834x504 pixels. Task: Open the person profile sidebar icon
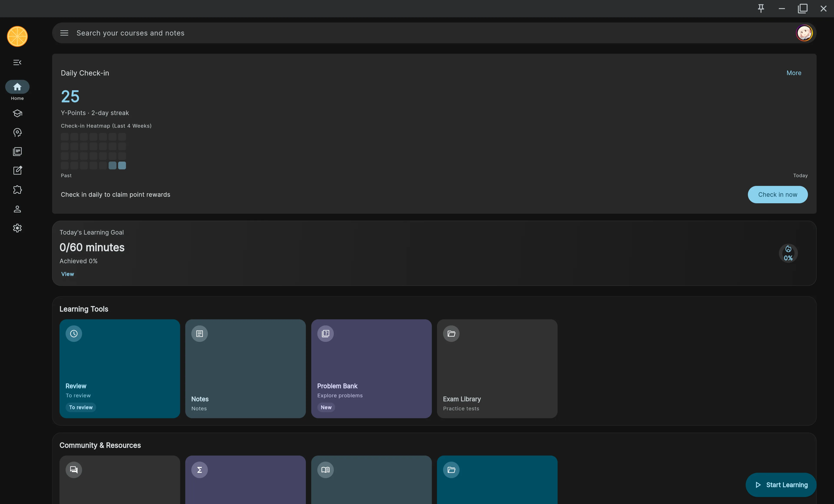(x=17, y=209)
